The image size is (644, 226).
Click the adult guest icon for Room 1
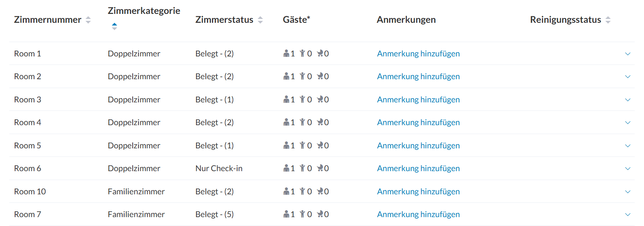click(x=286, y=53)
